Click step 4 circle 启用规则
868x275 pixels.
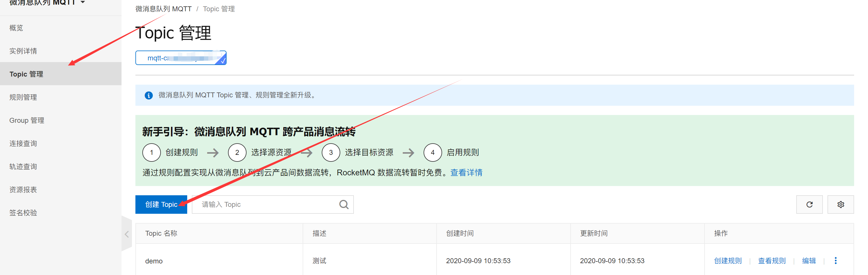(433, 153)
